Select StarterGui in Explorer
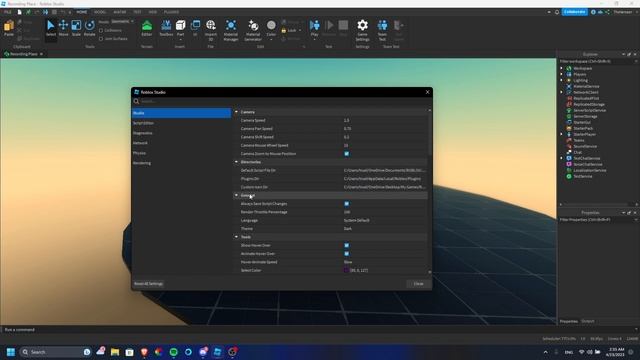640x360 pixels. pos(582,122)
